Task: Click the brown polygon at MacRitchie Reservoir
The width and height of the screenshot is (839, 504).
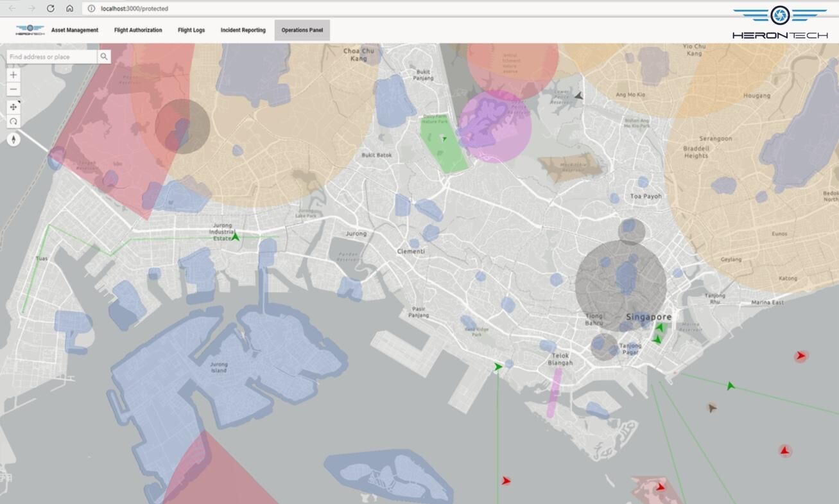Action: pos(571,167)
